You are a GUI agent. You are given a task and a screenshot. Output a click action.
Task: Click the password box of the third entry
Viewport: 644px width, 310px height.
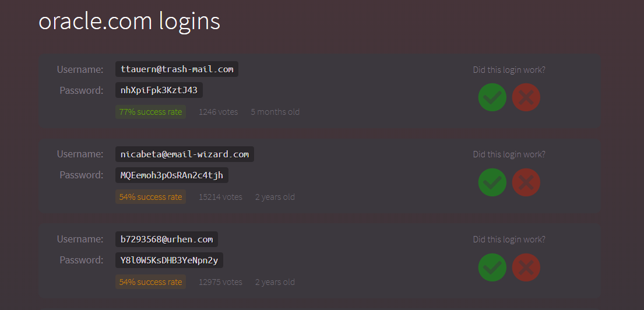[169, 260]
